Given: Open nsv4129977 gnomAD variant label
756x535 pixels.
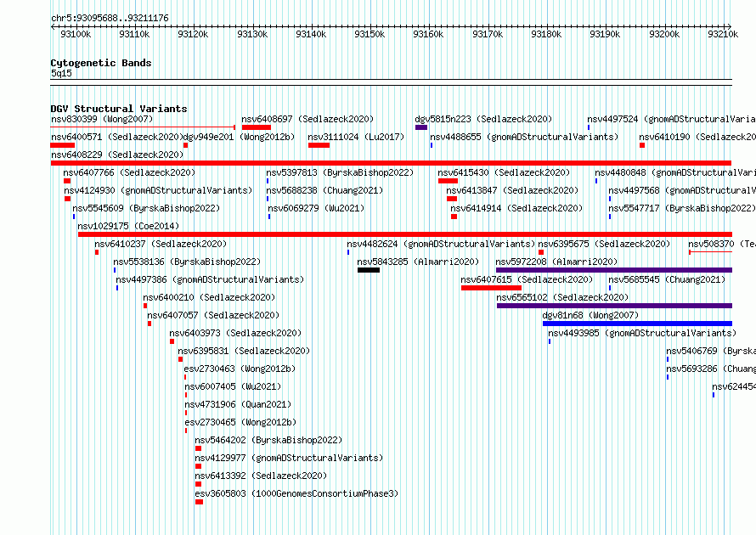Looking at the screenshot, I should point(289,458).
